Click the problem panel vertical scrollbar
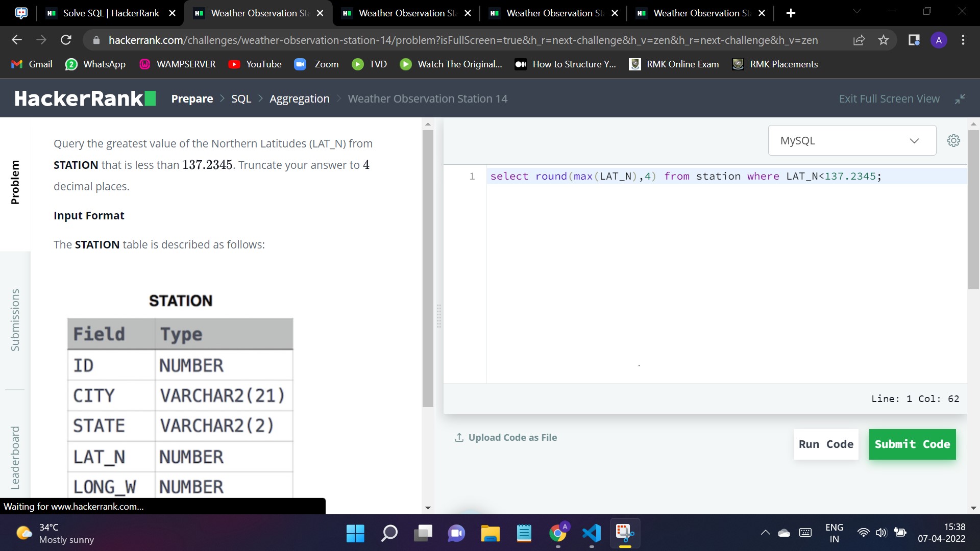 (x=428, y=269)
